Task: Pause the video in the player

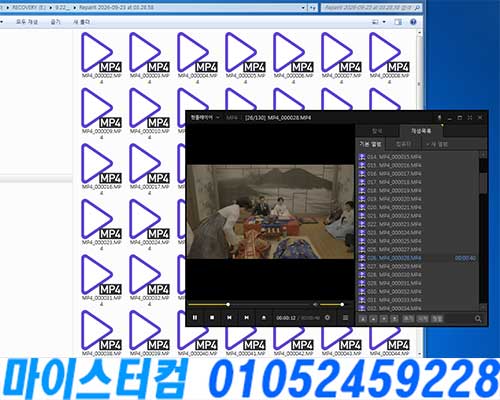Action: click(195, 318)
